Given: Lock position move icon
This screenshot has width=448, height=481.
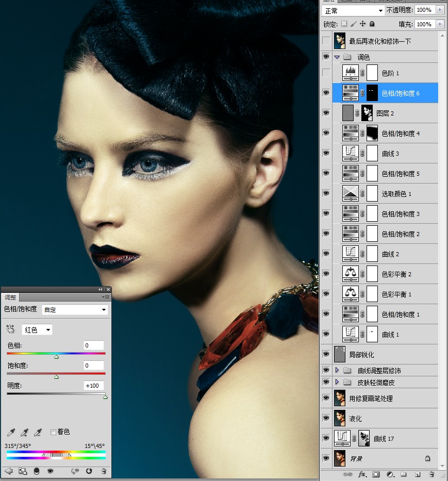Looking at the screenshot, I should point(363,24).
